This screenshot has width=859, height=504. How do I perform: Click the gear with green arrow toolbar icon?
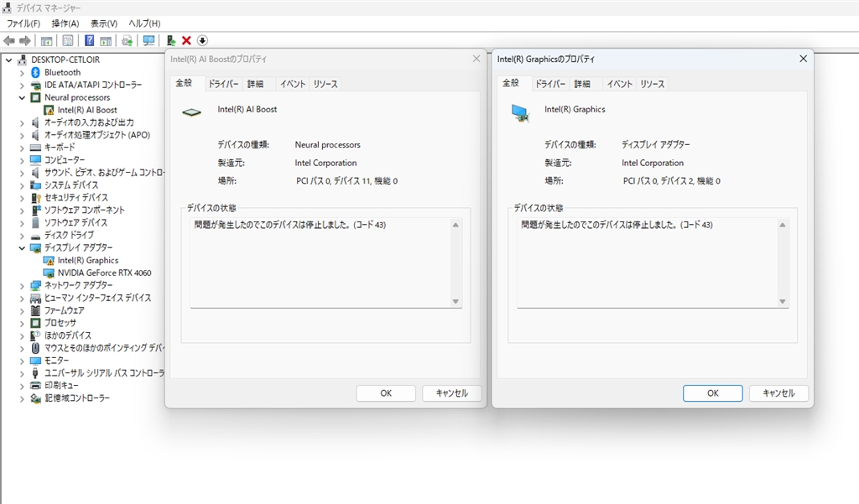[128, 40]
